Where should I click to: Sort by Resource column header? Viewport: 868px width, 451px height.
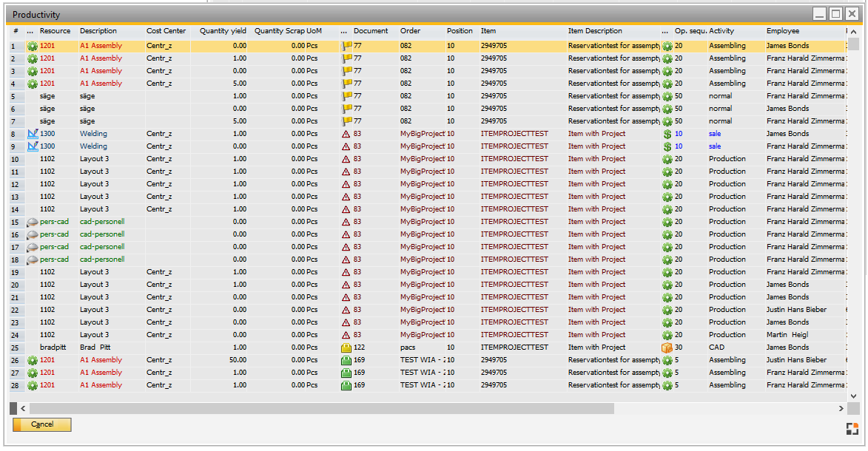coord(55,31)
